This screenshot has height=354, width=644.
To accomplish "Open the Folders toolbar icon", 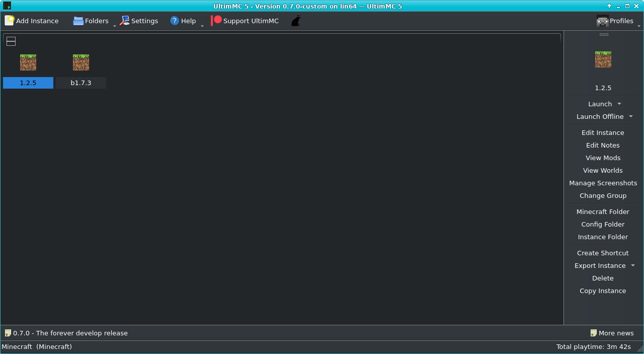I will [78, 21].
